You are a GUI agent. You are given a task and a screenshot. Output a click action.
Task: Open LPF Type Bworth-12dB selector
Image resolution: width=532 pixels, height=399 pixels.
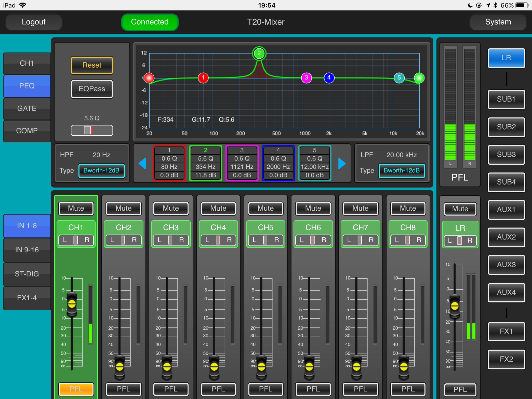point(402,171)
